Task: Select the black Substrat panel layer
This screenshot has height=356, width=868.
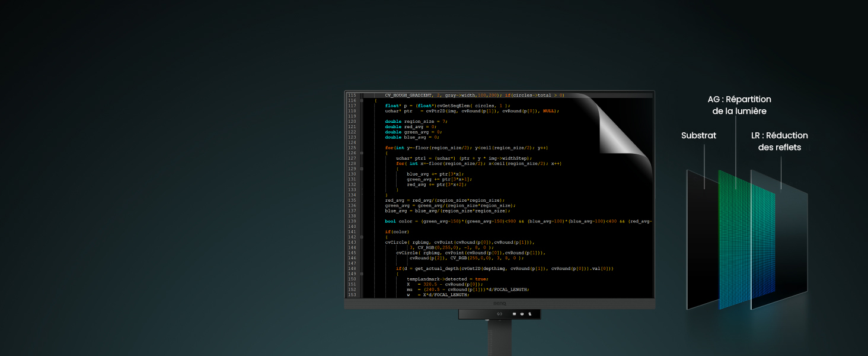Action: point(703,240)
